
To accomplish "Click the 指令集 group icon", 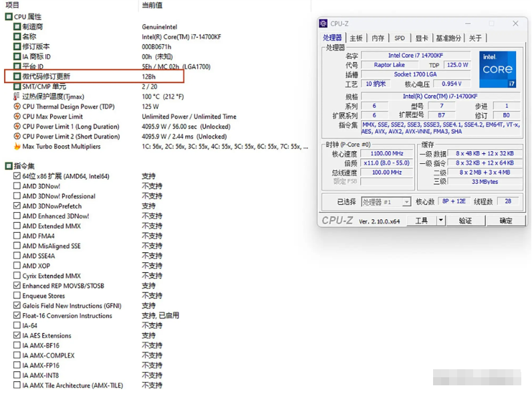I will pyautogui.click(x=9, y=166).
